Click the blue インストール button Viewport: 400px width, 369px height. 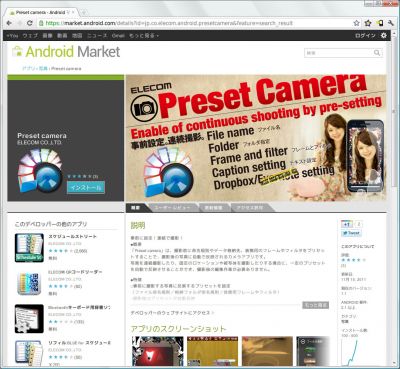click(x=86, y=188)
